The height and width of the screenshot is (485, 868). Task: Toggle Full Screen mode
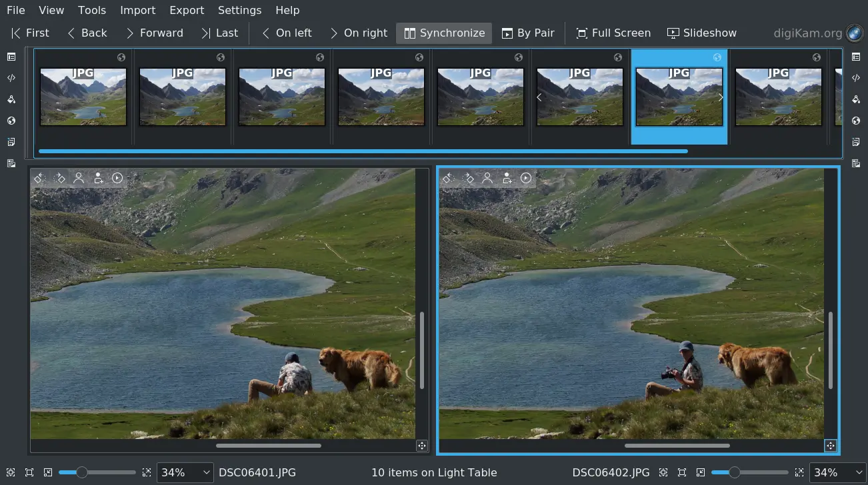(x=613, y=33)
